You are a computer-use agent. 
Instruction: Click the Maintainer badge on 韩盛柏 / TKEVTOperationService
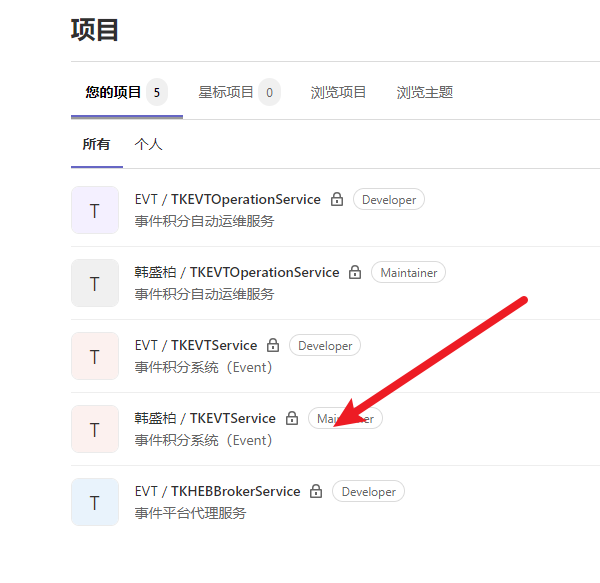(409, 273)
